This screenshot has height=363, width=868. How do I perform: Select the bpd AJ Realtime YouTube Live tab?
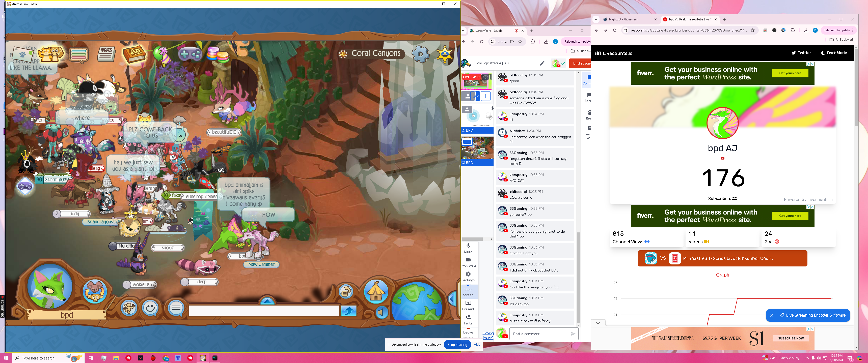point(690,19)
